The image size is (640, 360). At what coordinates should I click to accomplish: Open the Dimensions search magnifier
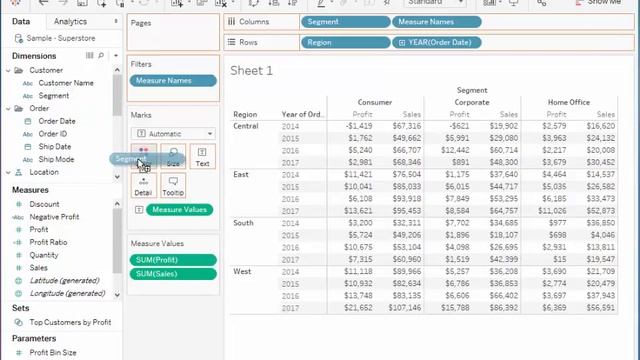[101, 56]
